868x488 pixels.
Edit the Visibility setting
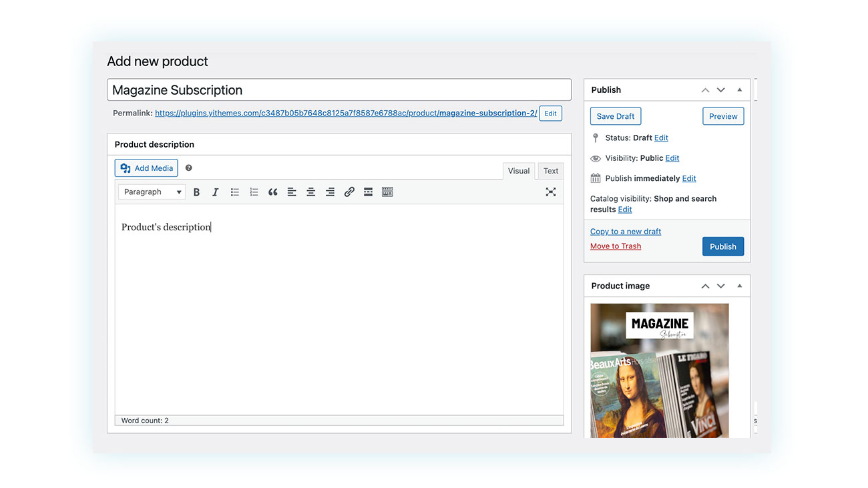672,158
